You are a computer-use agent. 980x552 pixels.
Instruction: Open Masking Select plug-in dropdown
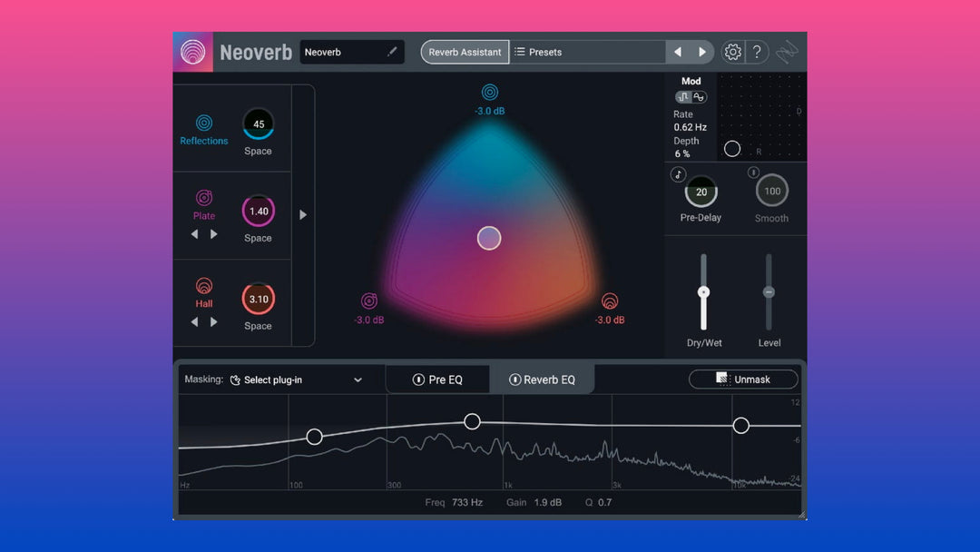click(x=296, y=379)
